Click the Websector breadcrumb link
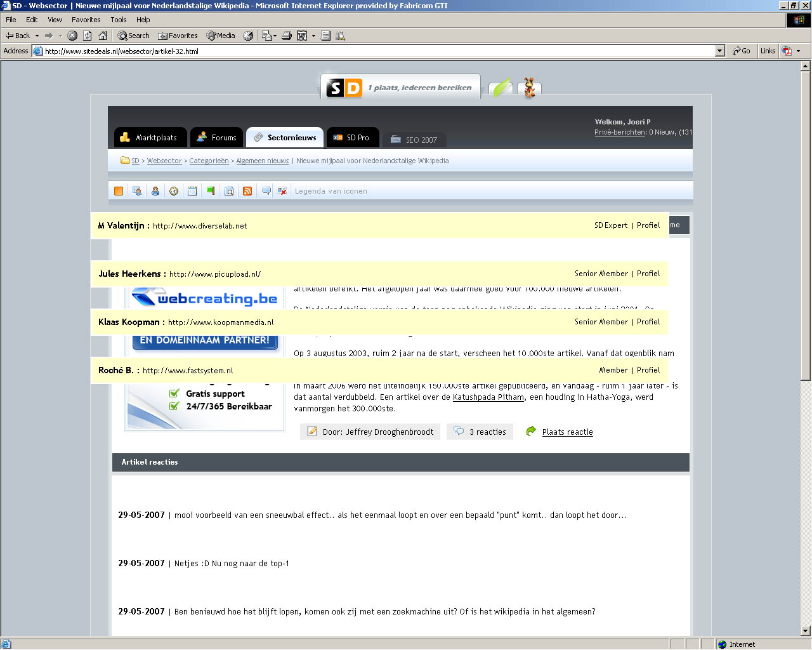The image size is (812, 650). [164, 161]
